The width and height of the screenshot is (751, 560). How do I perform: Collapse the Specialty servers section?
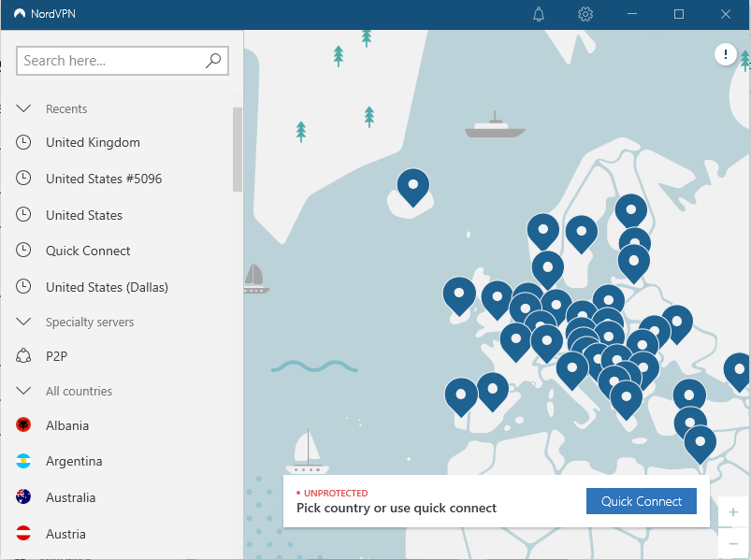24,322
